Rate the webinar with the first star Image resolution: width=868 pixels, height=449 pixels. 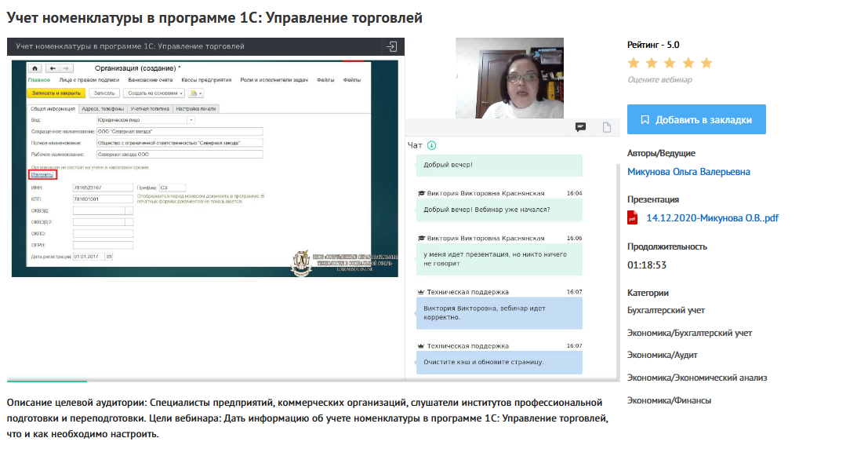pyautogui.click(x=634, y=63)
